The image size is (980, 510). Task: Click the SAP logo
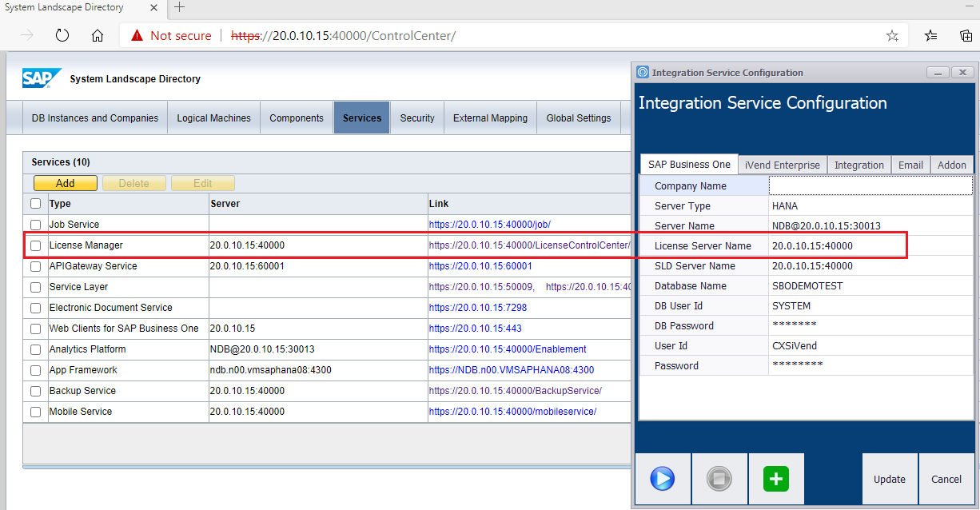(42, 78)
